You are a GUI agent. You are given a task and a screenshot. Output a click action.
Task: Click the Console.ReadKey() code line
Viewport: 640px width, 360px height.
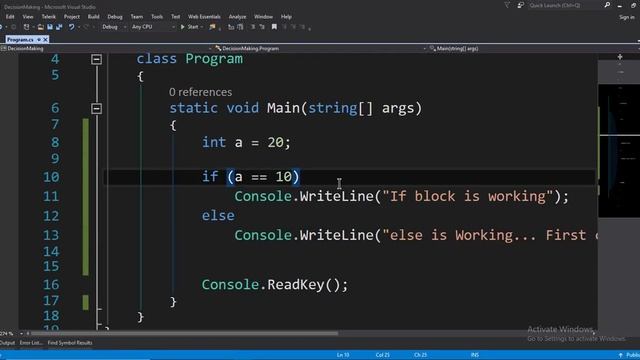(x=275, y=284)
